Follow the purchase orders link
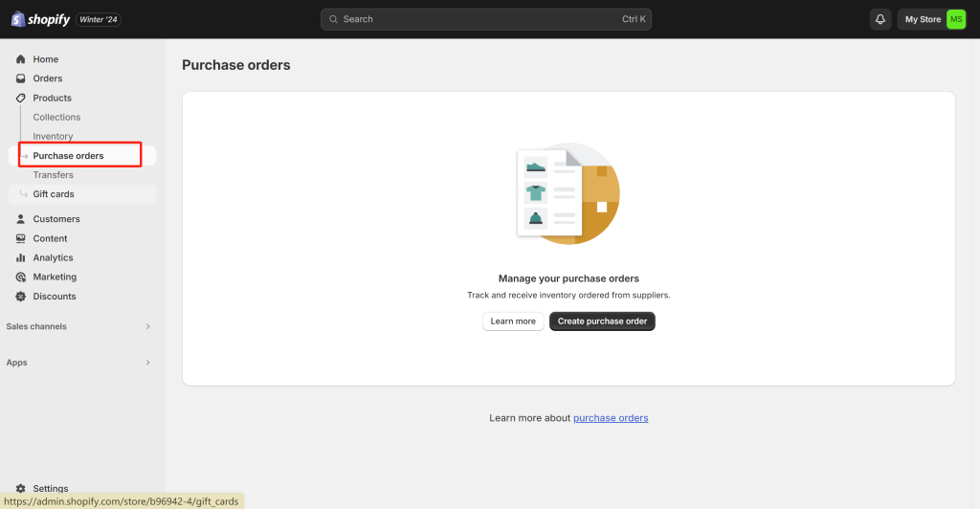The image size is (980, 509). (x=611, y=418)
